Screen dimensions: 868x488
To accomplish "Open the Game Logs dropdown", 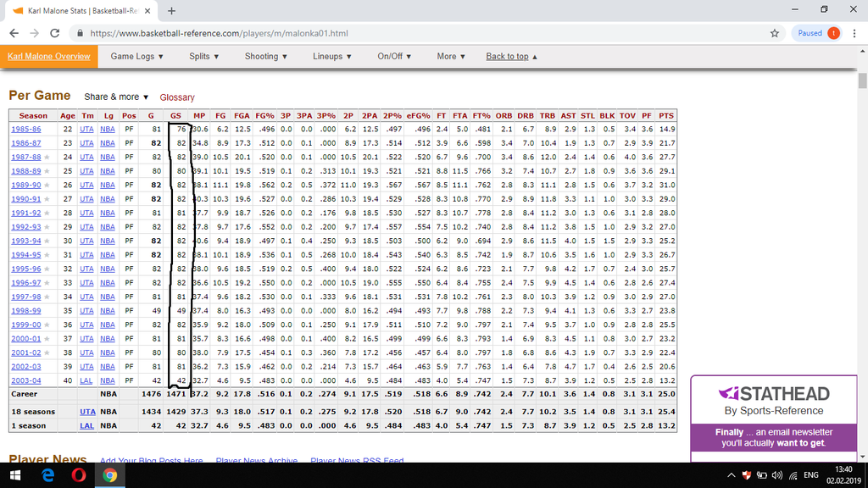I will click(x=136, y=57).
